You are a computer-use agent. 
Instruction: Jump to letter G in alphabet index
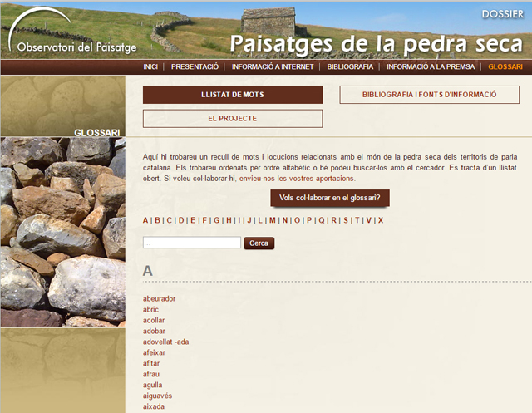coord(216,220)
